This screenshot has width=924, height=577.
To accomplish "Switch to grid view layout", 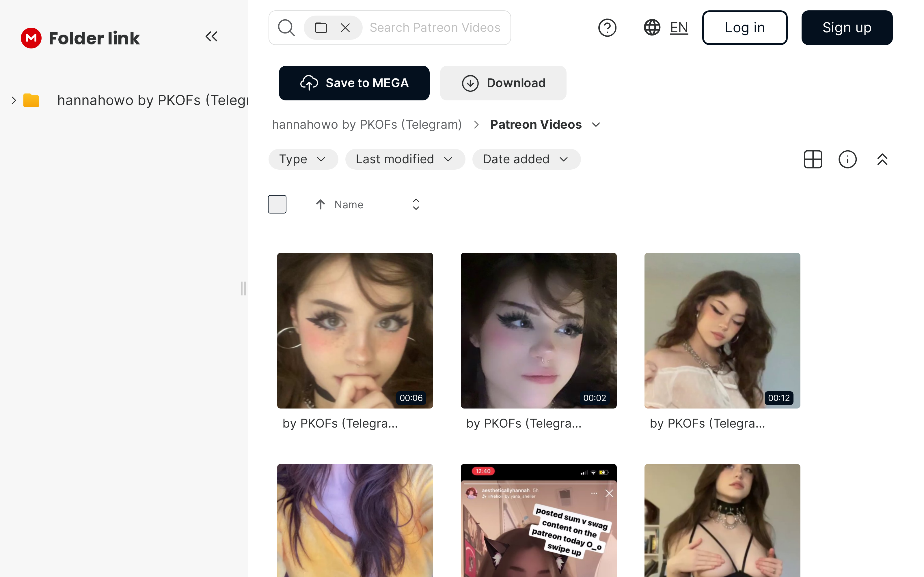I will [813, 159].
